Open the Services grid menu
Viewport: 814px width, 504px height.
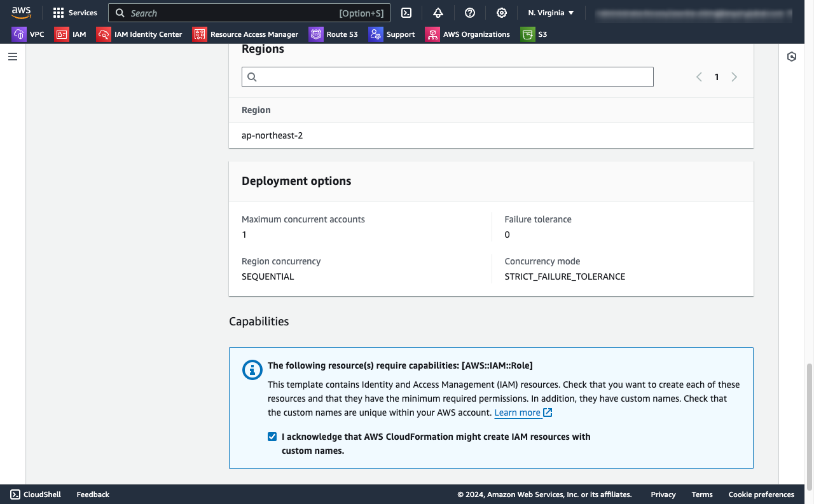coord(59,13)
